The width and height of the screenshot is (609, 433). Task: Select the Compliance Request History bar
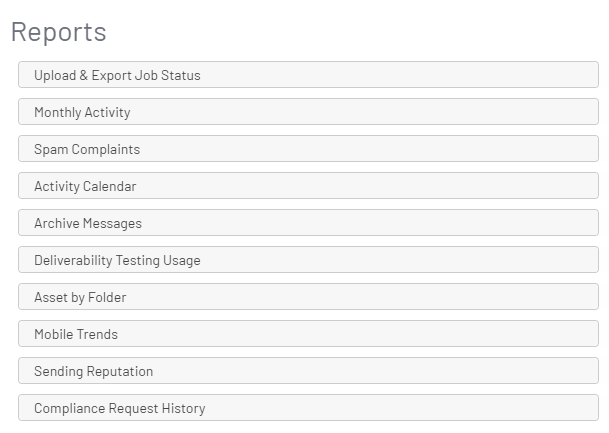click(x=308, y=408)
